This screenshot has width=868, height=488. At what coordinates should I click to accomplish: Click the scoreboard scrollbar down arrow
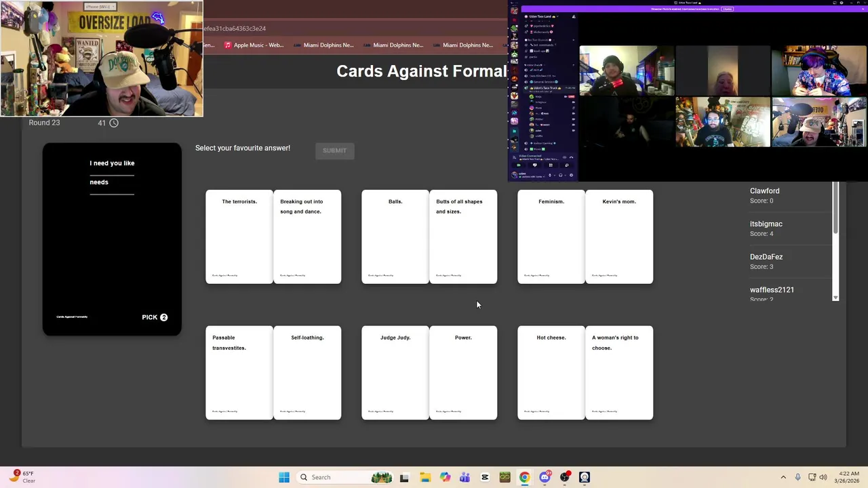click(x=835, y=298)
